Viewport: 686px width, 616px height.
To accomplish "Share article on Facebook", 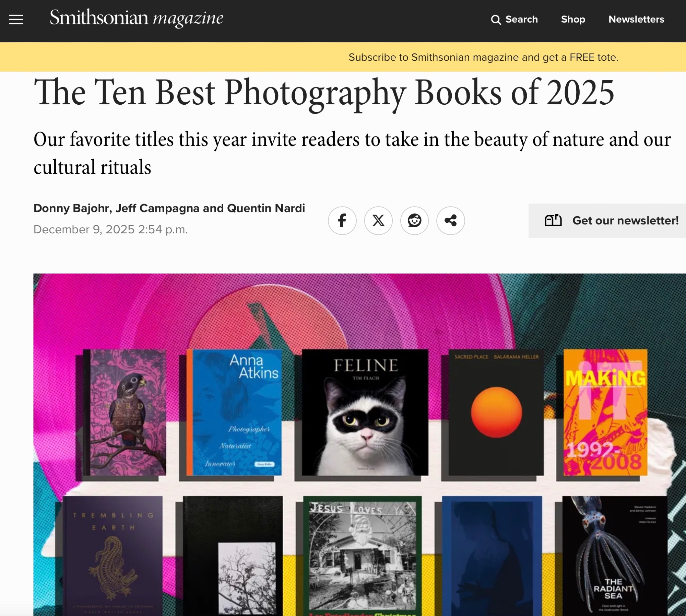I will point(342,221).
